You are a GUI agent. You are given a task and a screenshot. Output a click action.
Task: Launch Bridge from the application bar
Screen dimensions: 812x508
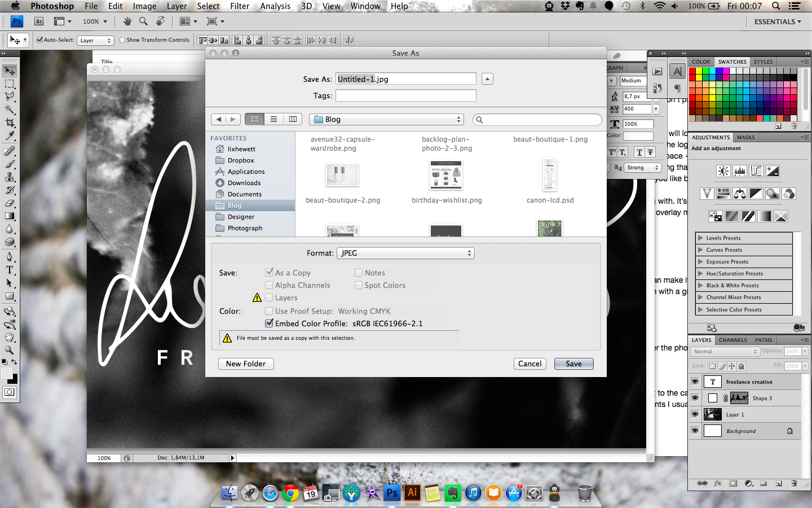39,21
